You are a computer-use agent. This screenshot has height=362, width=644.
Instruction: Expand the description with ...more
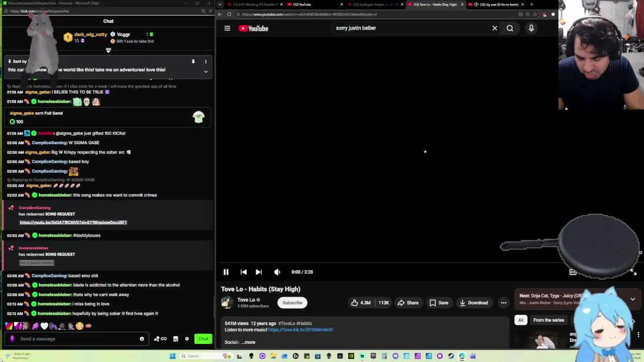(x=248, y=342)
